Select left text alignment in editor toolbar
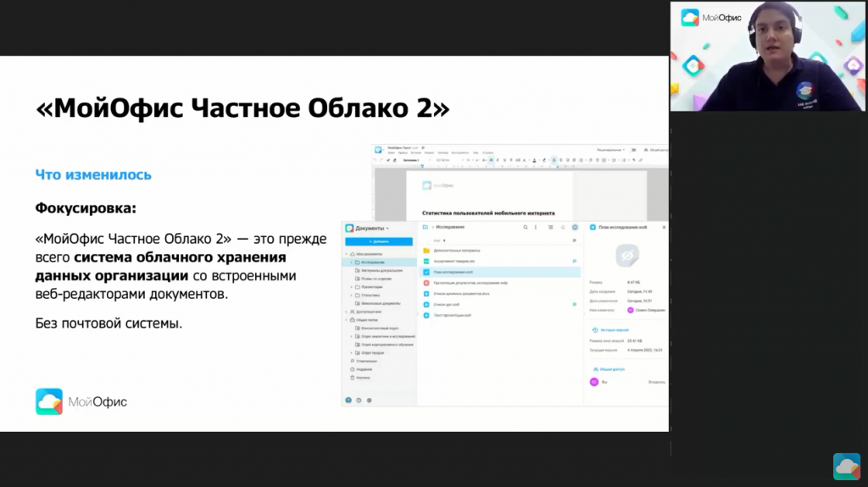The width and height of the screenshot is (868, 487). 554,160
